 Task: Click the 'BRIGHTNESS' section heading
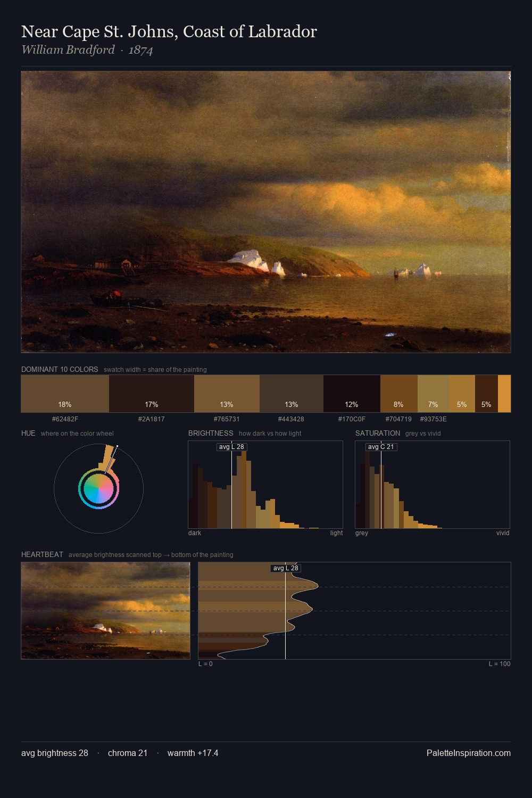[x=211, y=433]
